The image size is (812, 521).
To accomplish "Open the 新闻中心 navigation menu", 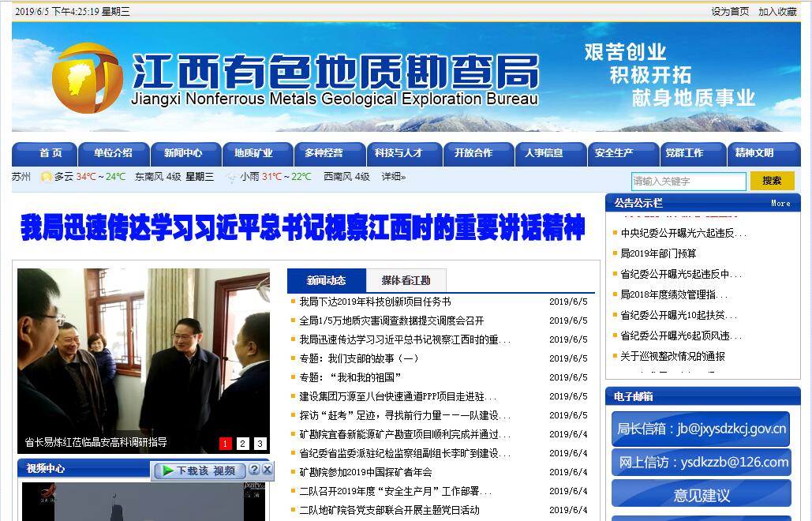I will coord(185,153).
